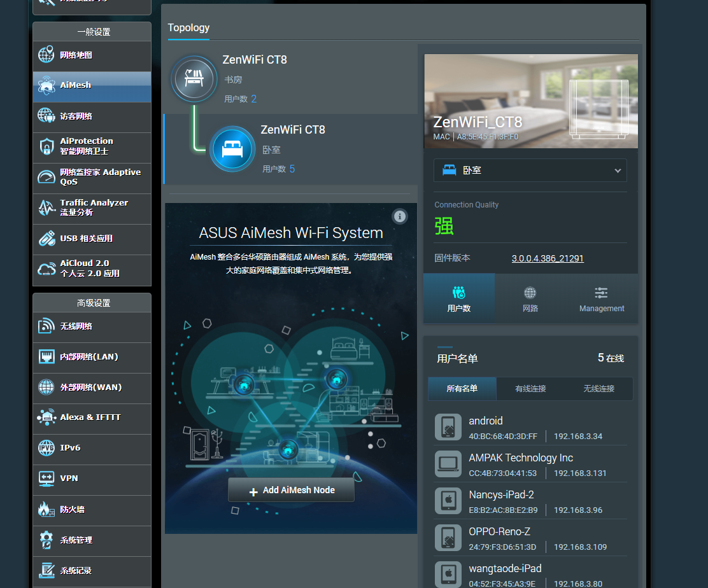Open the AiProtection shield icon

[x=46, y=146]
